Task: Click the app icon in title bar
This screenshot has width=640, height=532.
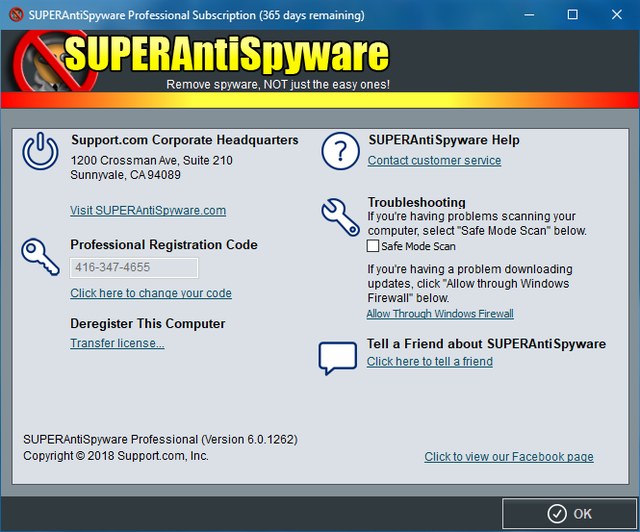Action: 13,15
